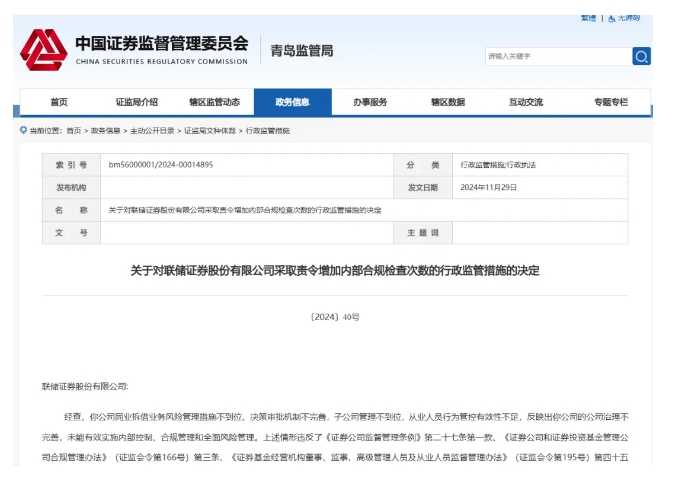Click the blue search magnifier icon

point(641,56)
